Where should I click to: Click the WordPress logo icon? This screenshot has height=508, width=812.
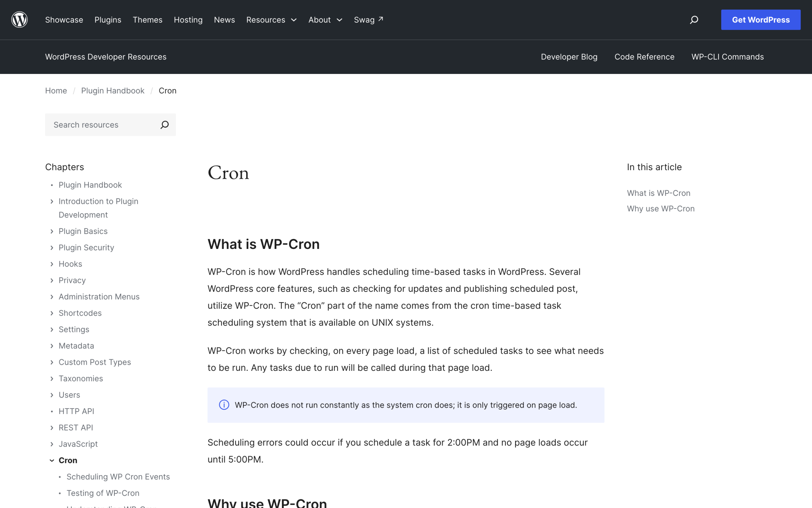(x=19, y=19)
